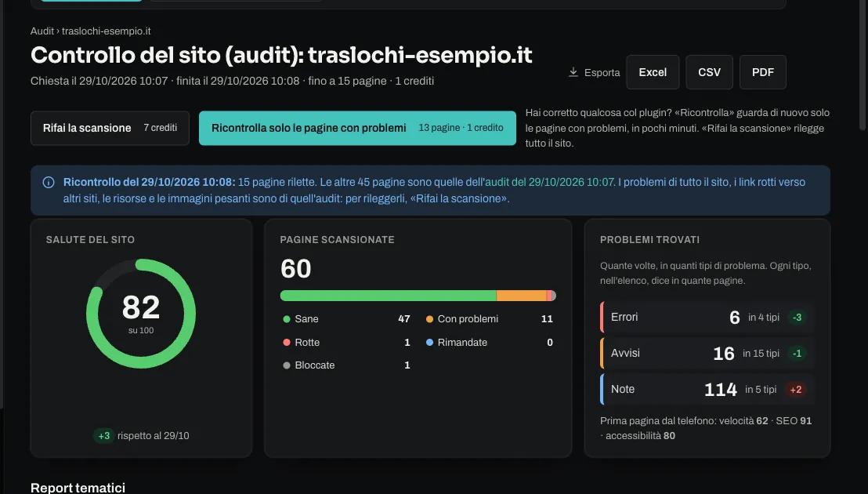This screenshot has width=868, height=494.
Task: Click the page vertical scrollbar
Action: click(x=863, y=67)
